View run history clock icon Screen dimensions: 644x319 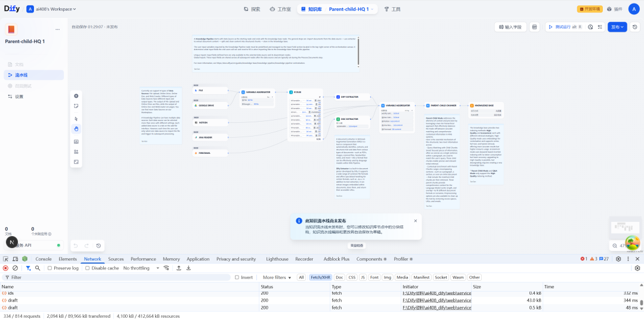coord(590,27)
